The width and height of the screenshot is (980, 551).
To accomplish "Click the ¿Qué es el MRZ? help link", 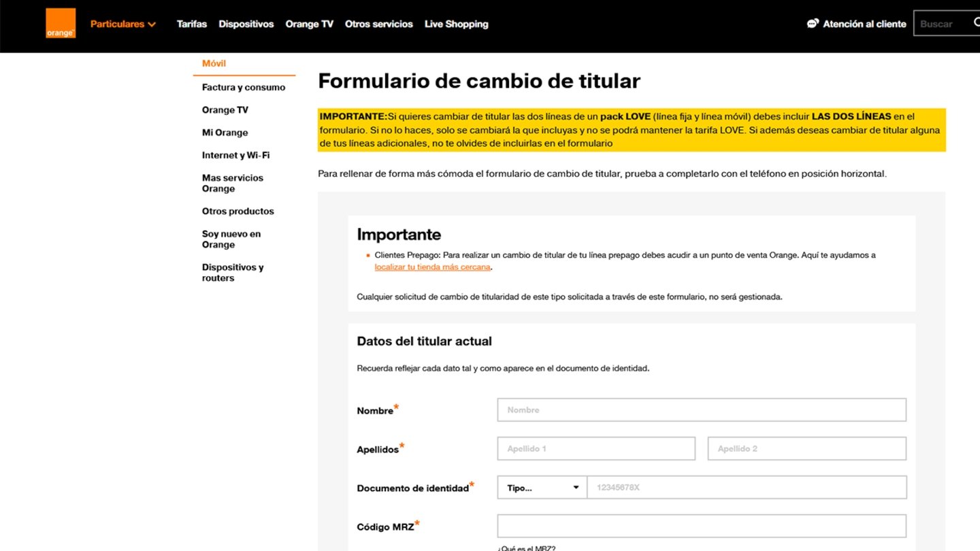I will (x=526, y=548).
